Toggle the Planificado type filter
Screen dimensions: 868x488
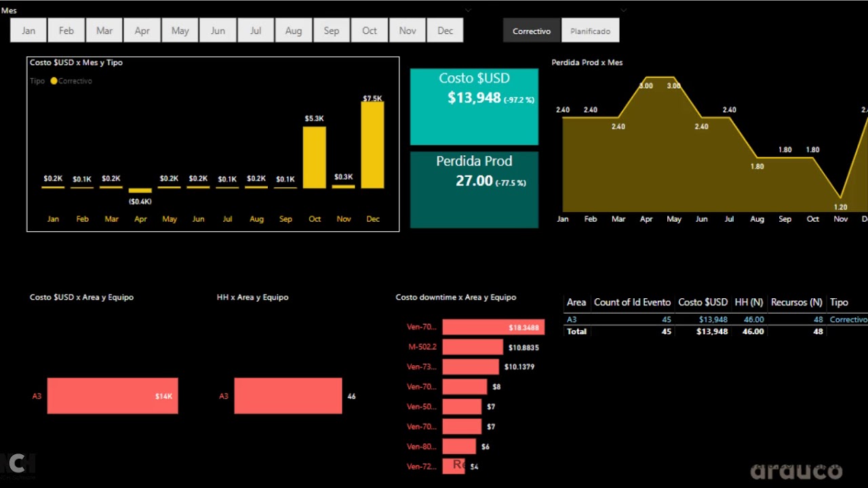pyautogui.click(x=590, y=30)
